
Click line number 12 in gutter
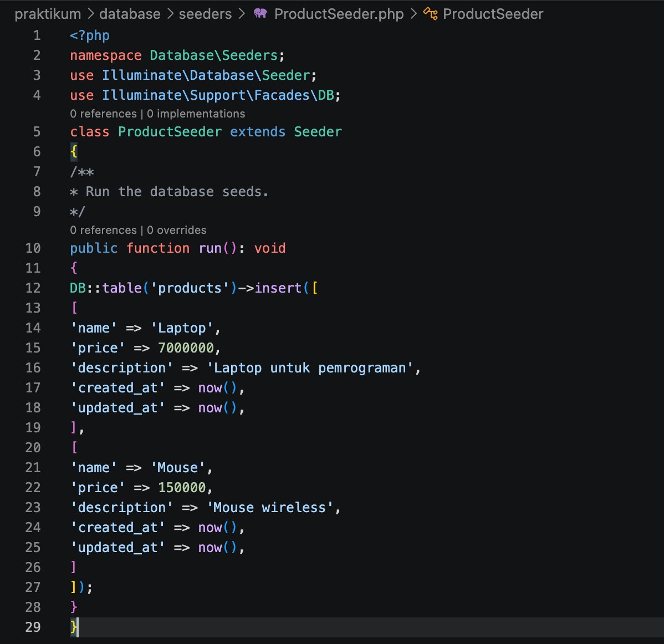[x=33, y=288]
